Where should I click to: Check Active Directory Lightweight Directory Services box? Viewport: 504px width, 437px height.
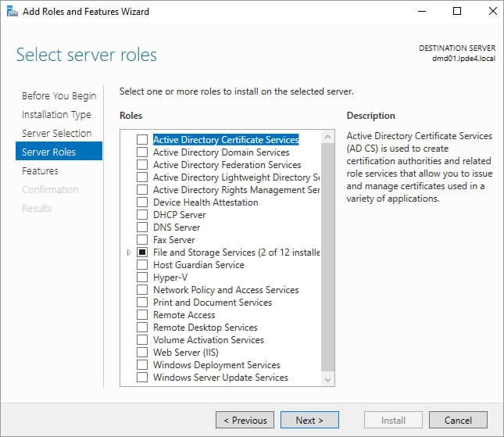(142, 177)
